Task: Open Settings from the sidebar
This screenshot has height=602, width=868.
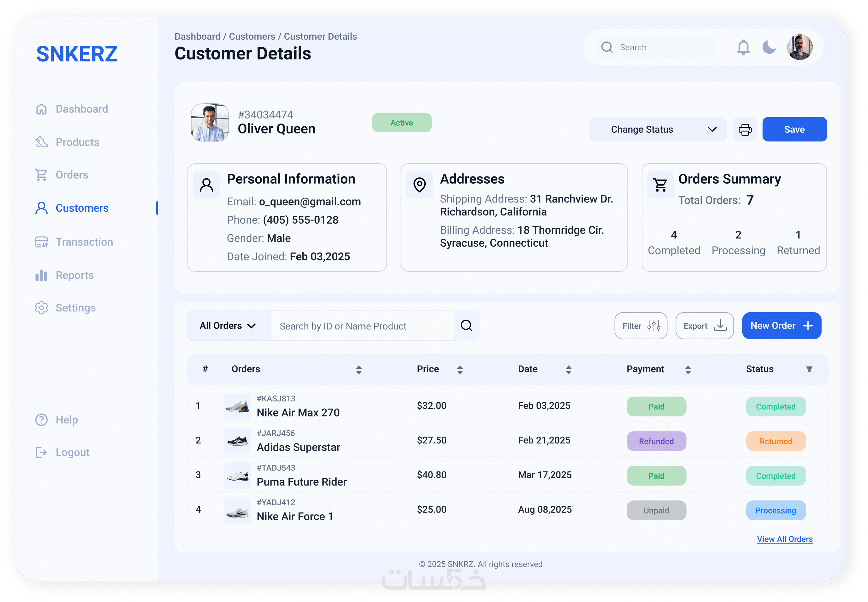Action: pyautogui.click(x=65, y=308)
